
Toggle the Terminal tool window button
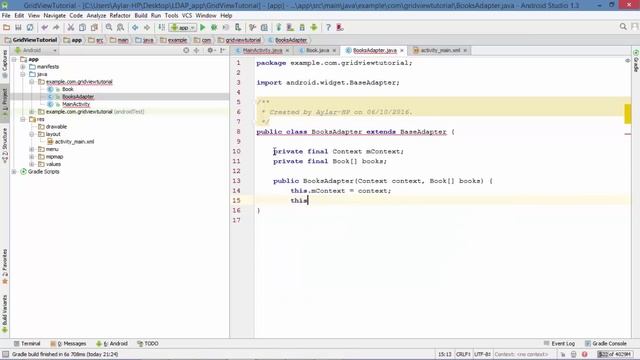(27, 344)
